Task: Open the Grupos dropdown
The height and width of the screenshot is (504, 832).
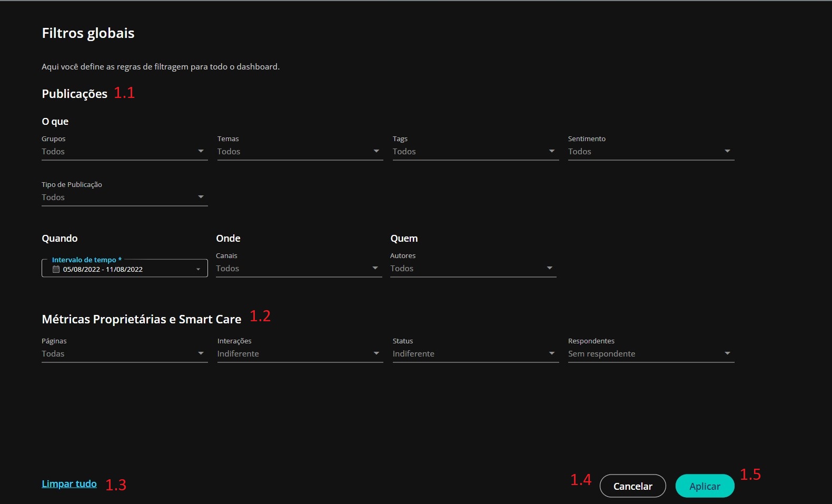Action: point(124,152)
